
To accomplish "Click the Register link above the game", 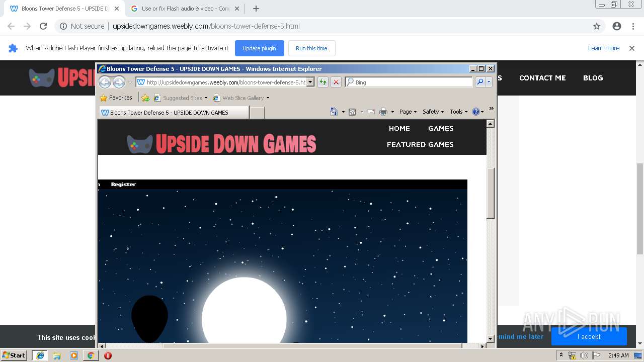I will point(123,185).
